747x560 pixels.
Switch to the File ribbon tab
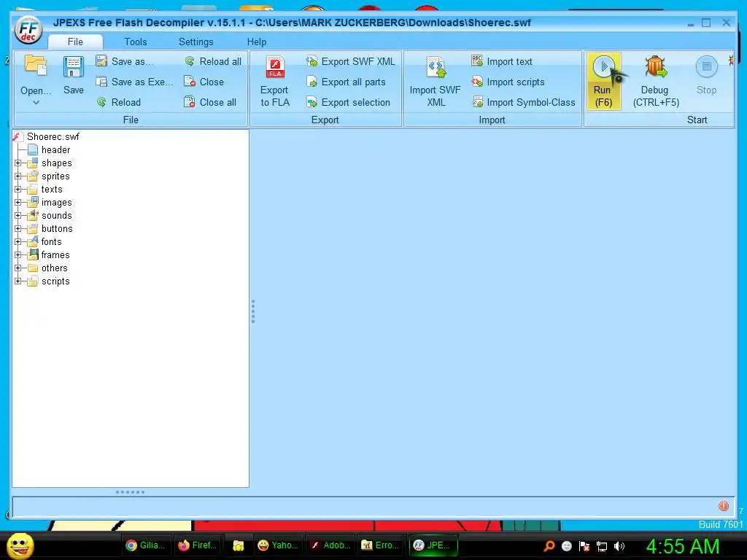pyautogui.click(x=75, y=42)
